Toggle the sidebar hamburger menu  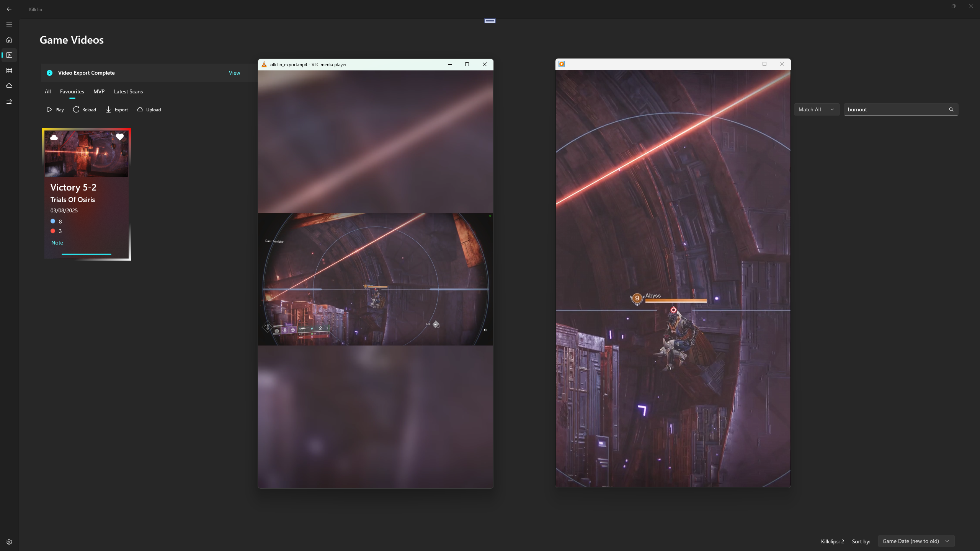click(9, 24)
